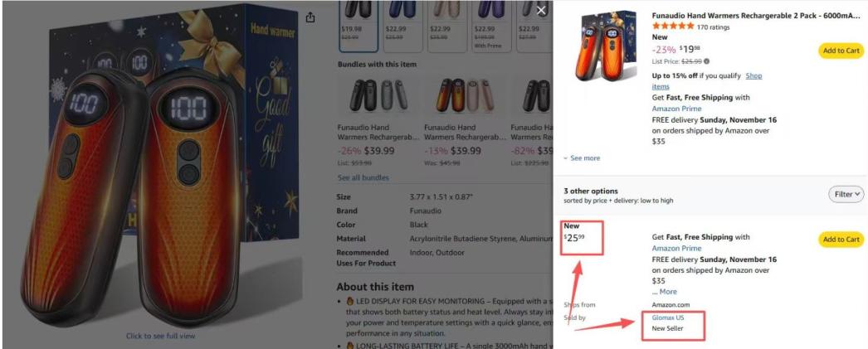Click See all bundles link
Screen dimensions: 868x349
point(363,177)
